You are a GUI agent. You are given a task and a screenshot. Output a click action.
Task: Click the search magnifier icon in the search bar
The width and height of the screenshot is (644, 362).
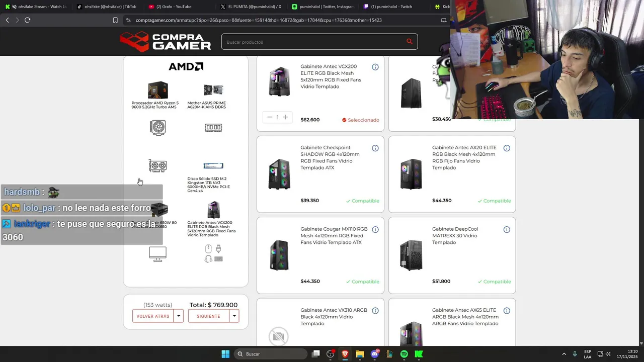tap(409, 42)
